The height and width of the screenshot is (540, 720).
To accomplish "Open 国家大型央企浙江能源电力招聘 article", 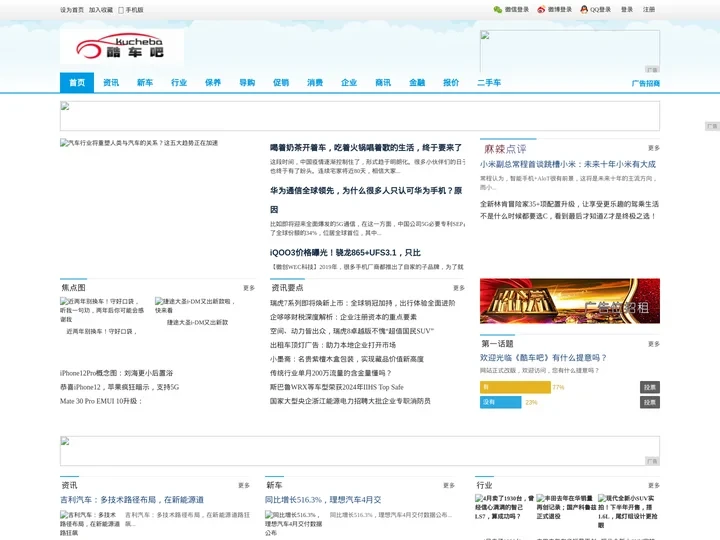I will (x=350, y=401).
